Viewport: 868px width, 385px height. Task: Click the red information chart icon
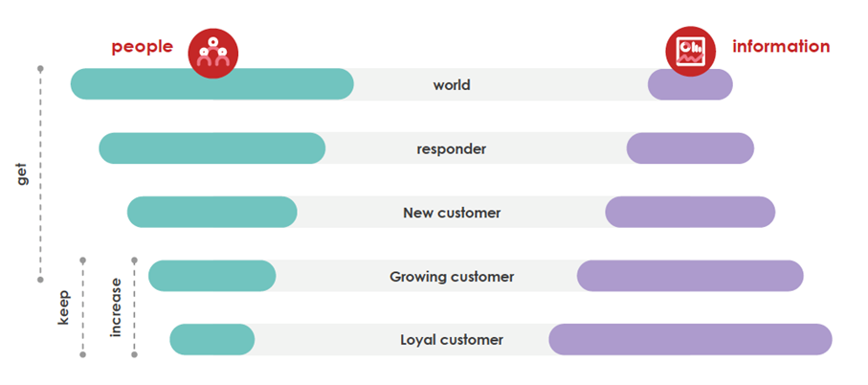(x=691, y=51)
